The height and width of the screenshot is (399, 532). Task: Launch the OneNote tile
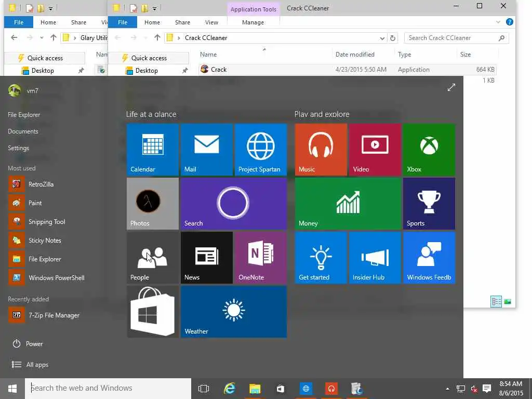[x=261, y=258]
